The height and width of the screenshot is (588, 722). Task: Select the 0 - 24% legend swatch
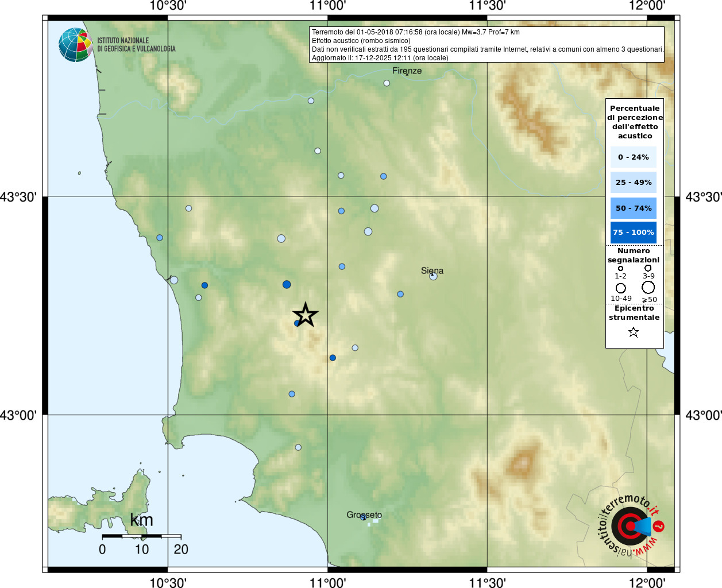(634, 157)
